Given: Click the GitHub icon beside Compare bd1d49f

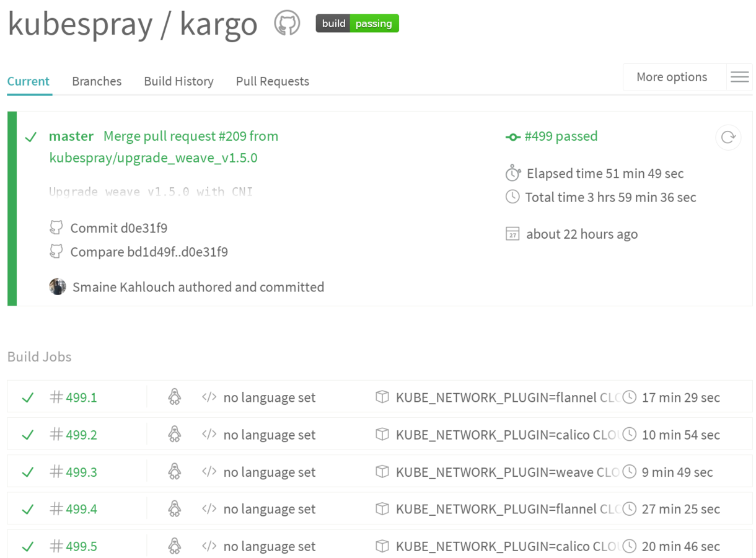Looking at the screenshot, I should click(56, 251).
